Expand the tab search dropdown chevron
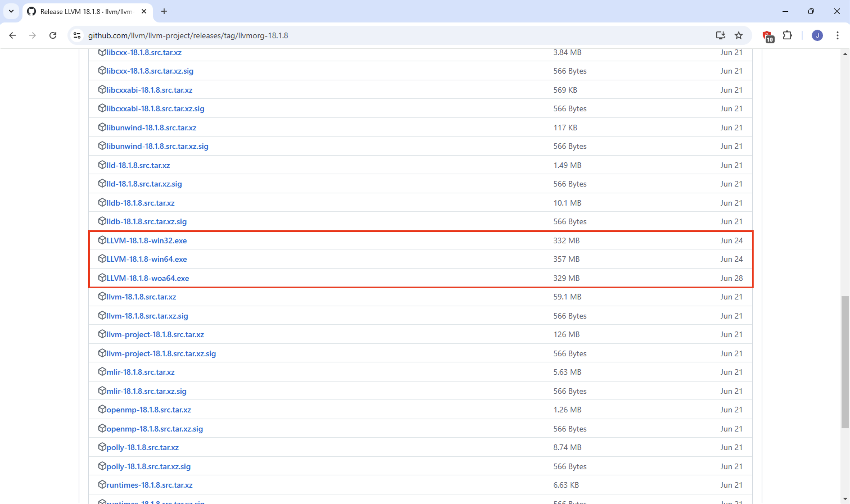Image resolution: width=850 pixels, height=504 pixels. [11, 11]
